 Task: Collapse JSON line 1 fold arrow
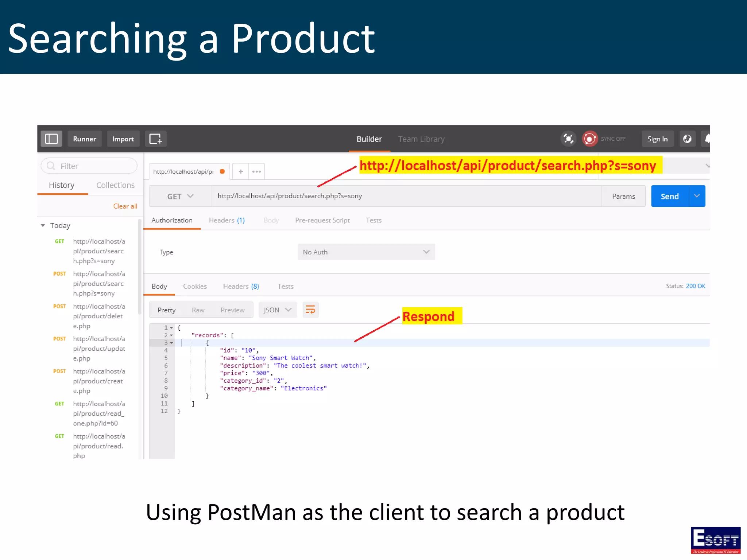[171, 328]
